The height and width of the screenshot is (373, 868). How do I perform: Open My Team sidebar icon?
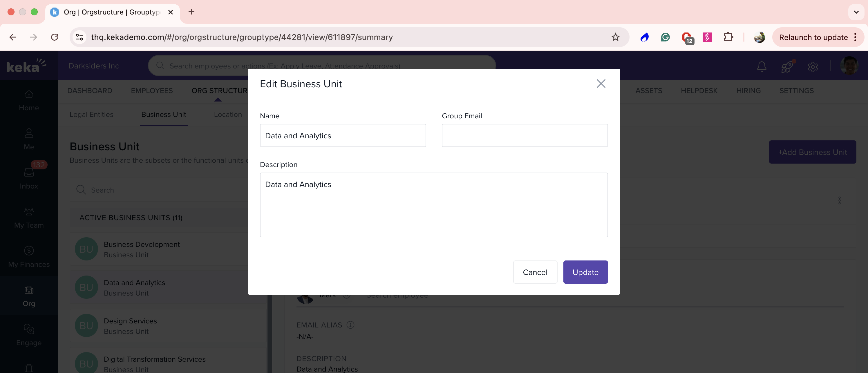tap(29, 218)
